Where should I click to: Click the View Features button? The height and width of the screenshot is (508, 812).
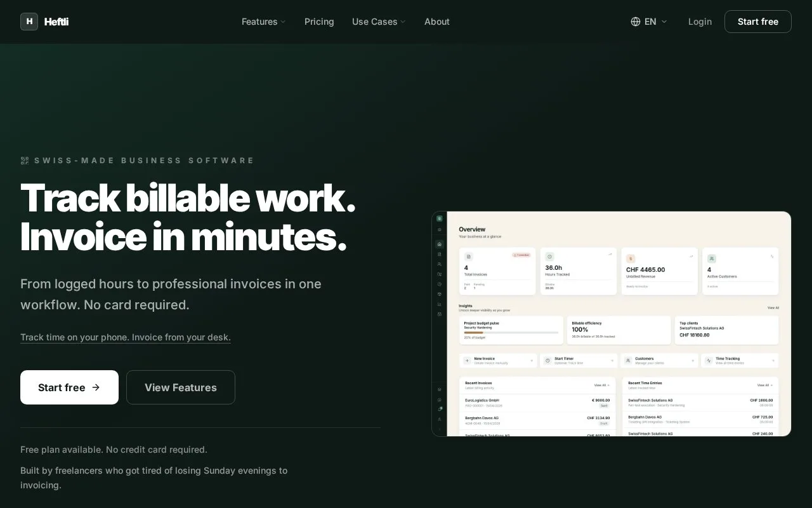181,387
